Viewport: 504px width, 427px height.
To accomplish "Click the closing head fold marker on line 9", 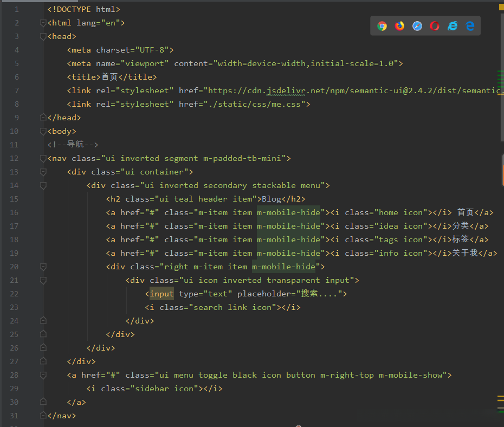I will click(x=43, y=118).
